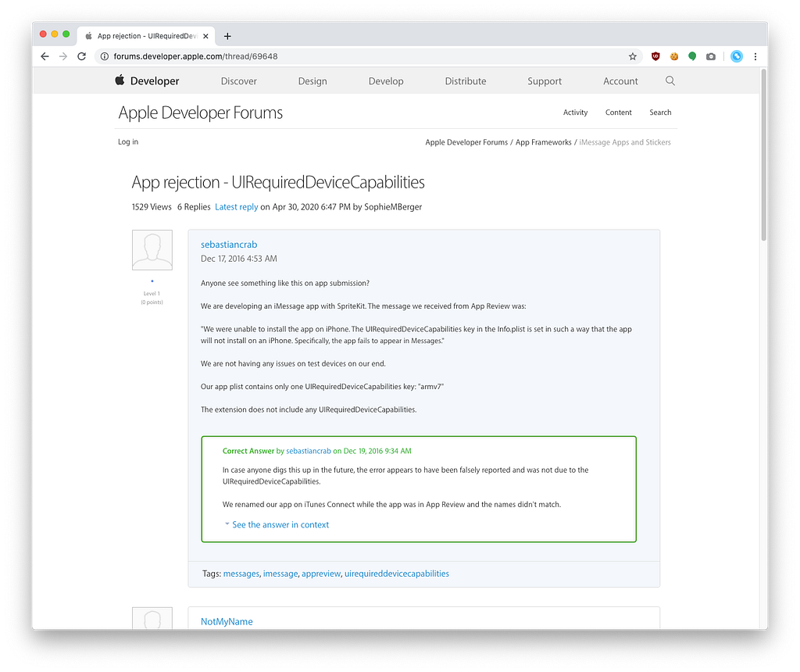Click the '6 Replies' text
The image size is (800, 672).
point(194,206)
